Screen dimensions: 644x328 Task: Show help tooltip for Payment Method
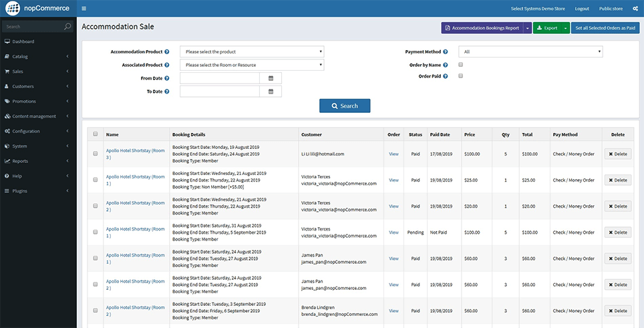(445, 51)
